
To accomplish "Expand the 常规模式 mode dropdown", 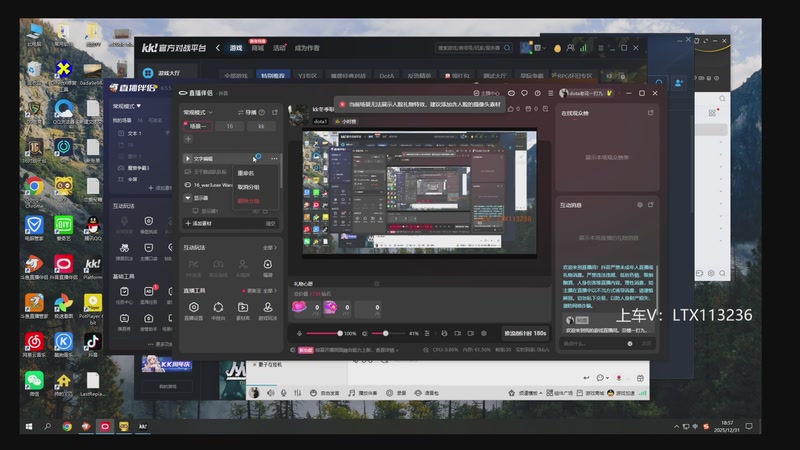I will (x=198, y=112).
